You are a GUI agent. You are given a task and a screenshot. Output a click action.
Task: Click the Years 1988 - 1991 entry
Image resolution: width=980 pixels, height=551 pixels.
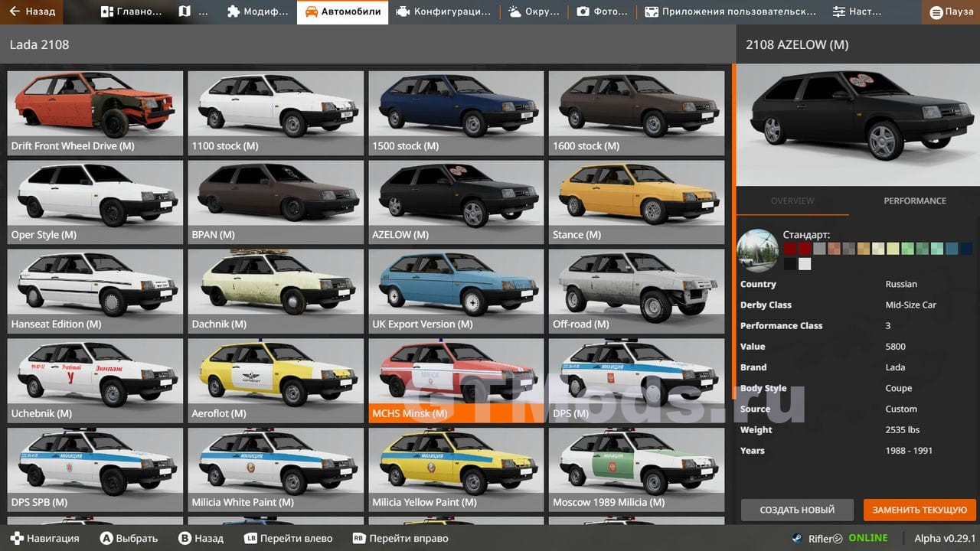(856, 450)
